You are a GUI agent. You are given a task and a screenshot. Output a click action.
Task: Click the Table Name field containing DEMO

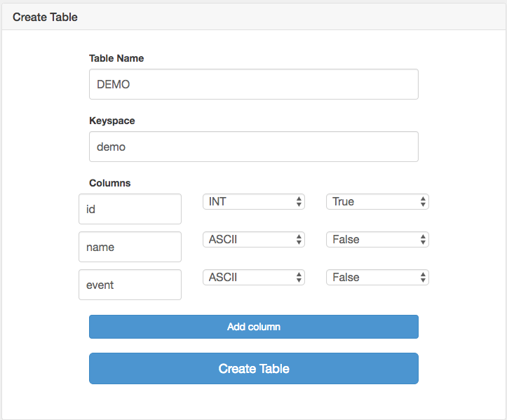(x=253, y=84)
